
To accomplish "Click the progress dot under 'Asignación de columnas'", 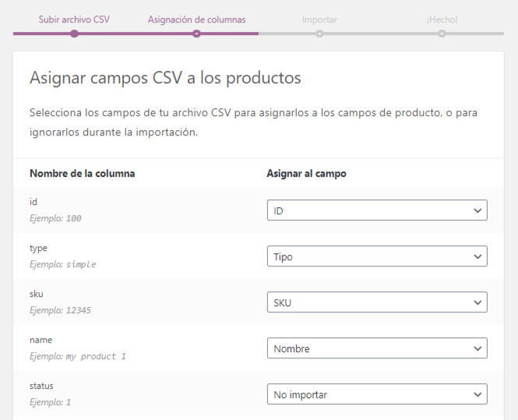I will [196, 34].
